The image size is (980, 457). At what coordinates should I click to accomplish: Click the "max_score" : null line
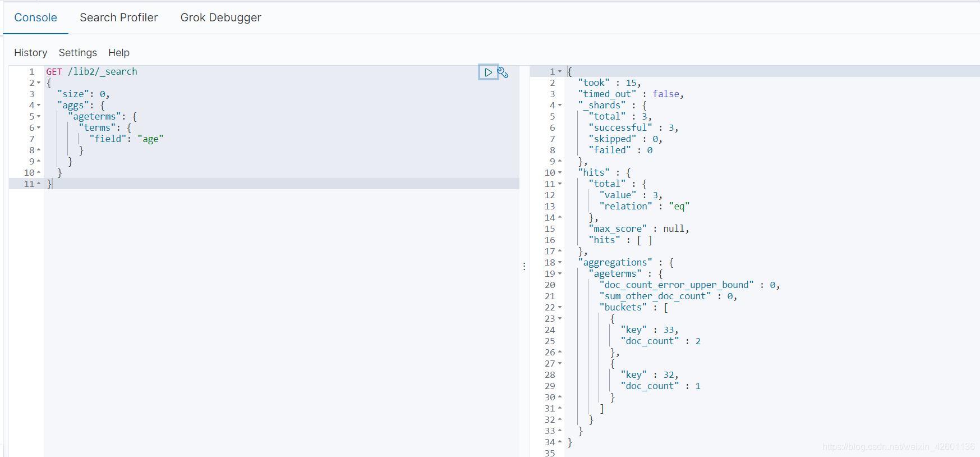click(639, 228)
